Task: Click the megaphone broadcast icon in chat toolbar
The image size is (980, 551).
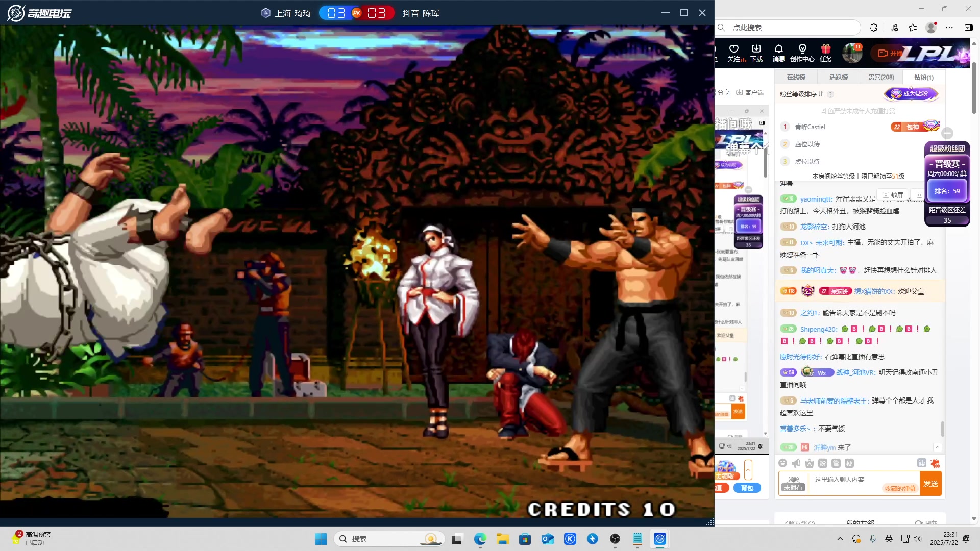Action: (x=796, y=463)
